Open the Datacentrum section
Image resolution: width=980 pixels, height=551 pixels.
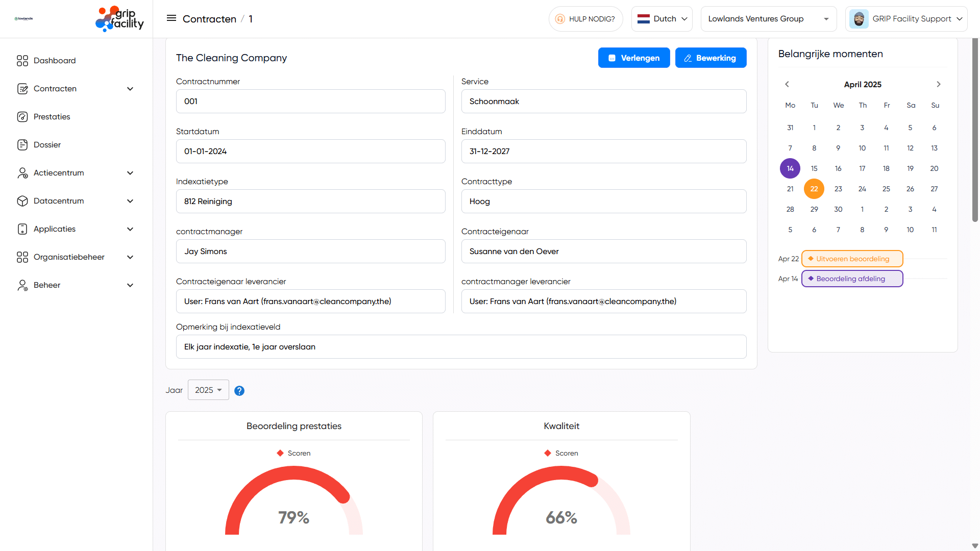pos(59,201)
